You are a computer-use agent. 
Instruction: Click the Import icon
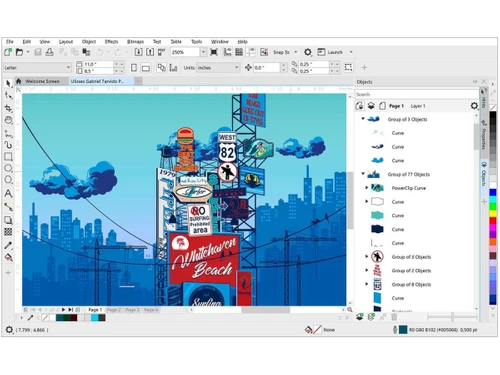139,52
